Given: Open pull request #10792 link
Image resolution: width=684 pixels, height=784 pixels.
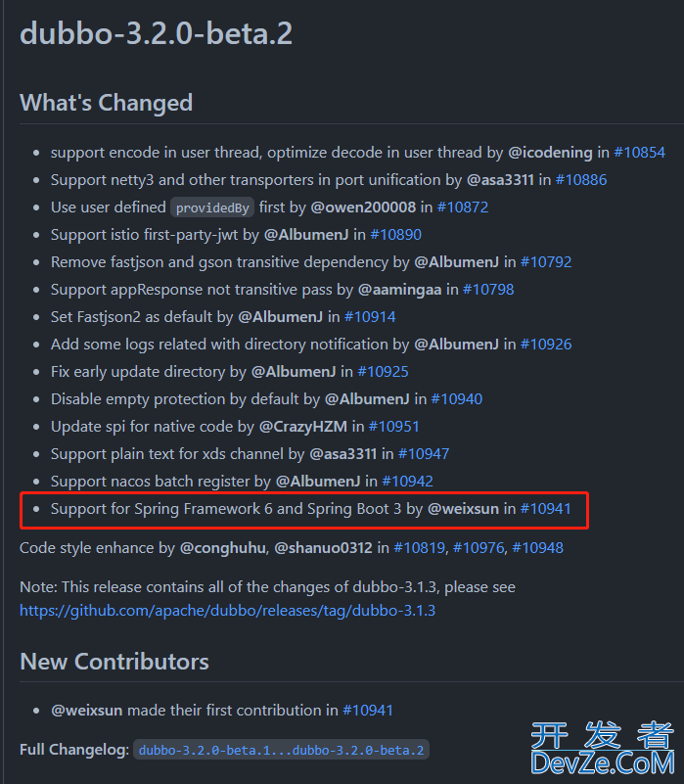Looking at the screenshot, I should coord(546,262).
